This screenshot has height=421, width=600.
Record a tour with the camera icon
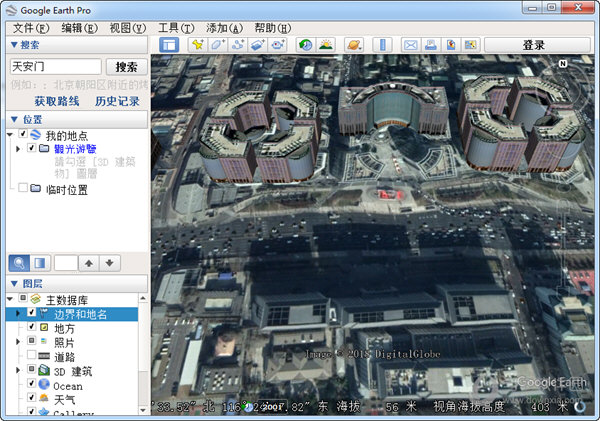coord(278,45)
